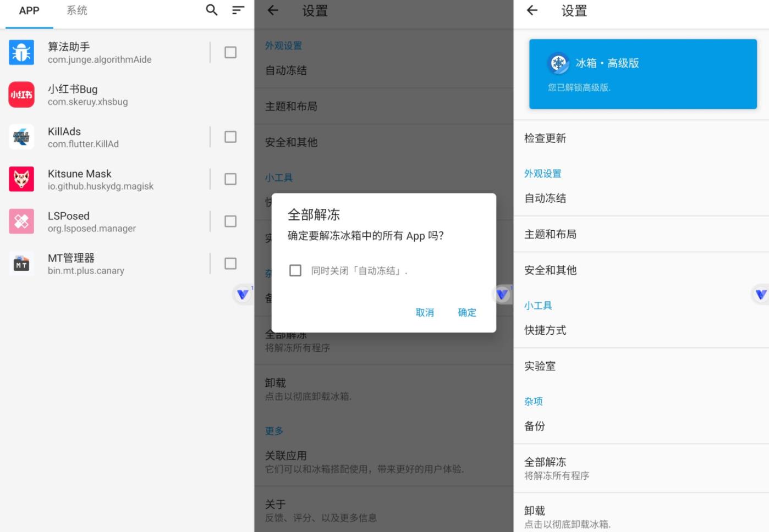The width and height of the screenshot is (769, 532).
Task: Tap the 小红书Bug app icon
Action: (x=21, y=95)
